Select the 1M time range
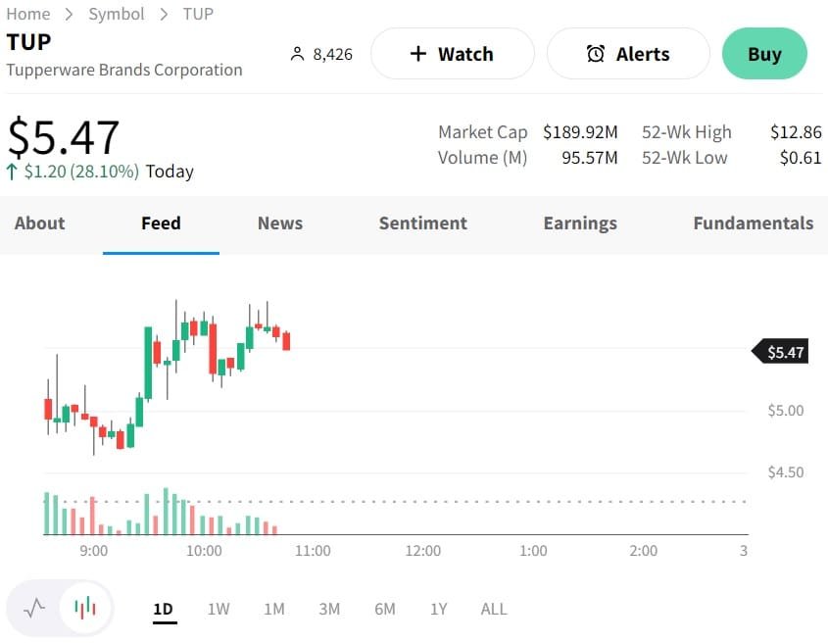 tap(274, 609)
